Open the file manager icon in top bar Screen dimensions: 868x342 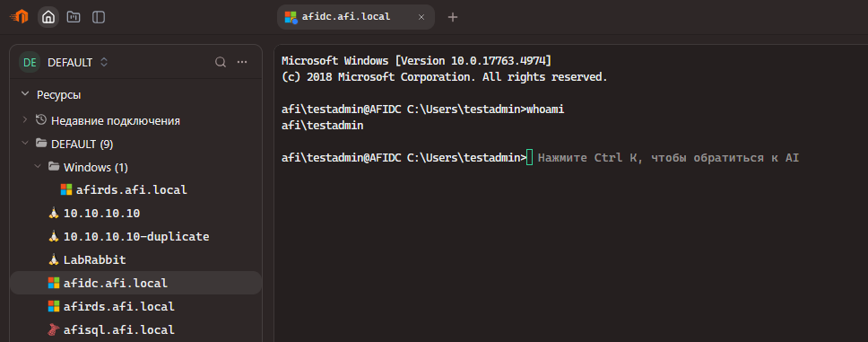[73, 17]
